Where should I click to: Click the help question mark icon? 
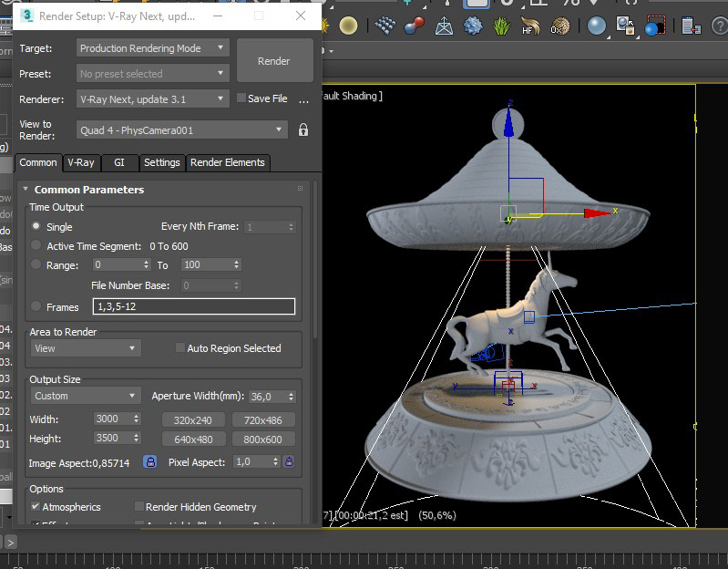coord(720,26)
